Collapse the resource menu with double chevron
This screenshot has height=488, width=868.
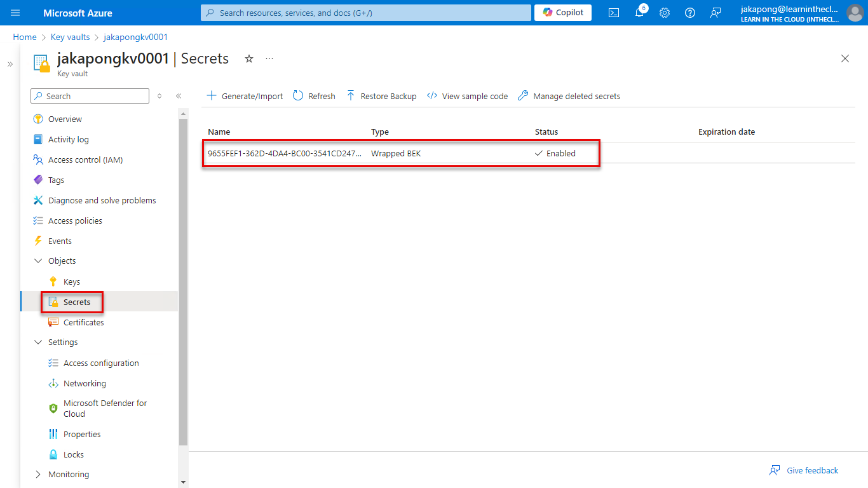(x=179, y=96)
